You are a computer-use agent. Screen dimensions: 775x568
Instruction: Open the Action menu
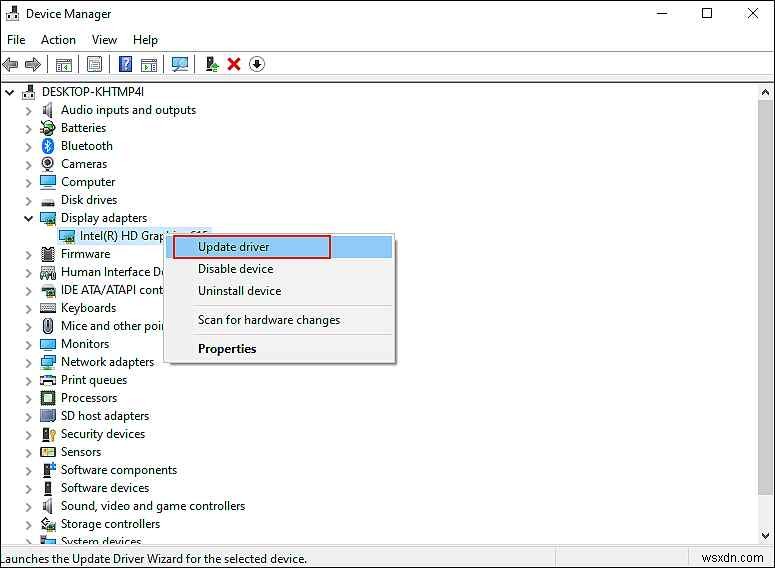[58, 40]
